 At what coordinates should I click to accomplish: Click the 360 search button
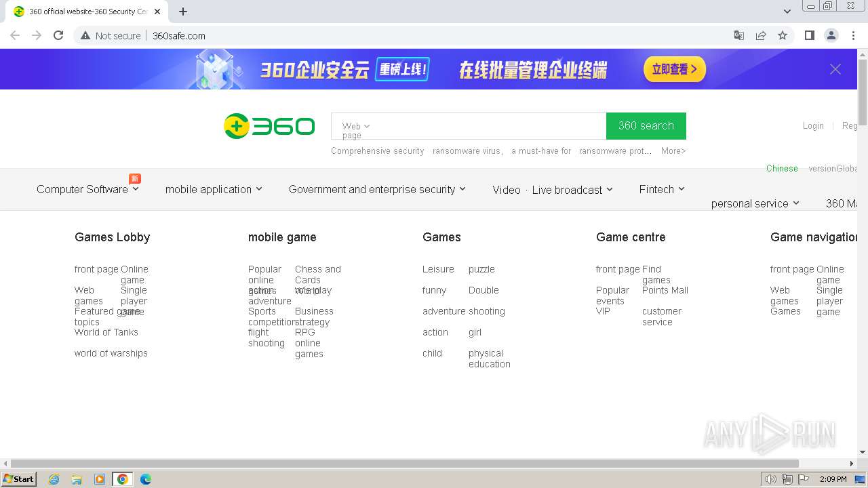(646, 126)
